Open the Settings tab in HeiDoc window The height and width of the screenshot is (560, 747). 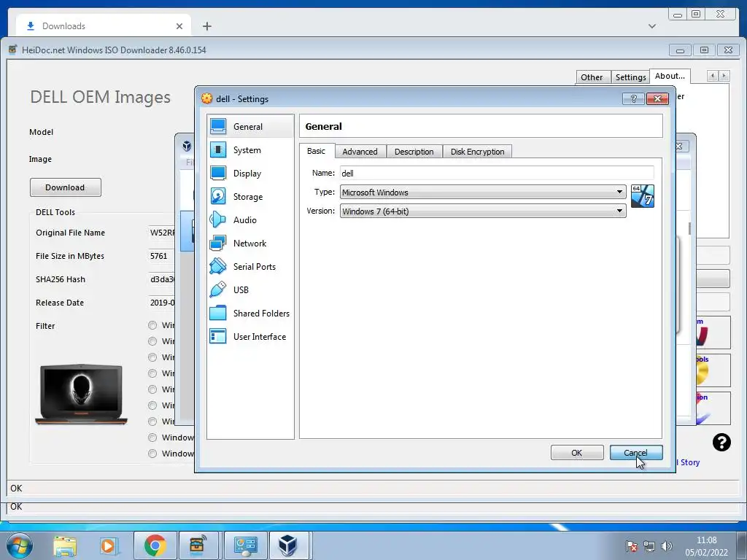tap(630, 77)
